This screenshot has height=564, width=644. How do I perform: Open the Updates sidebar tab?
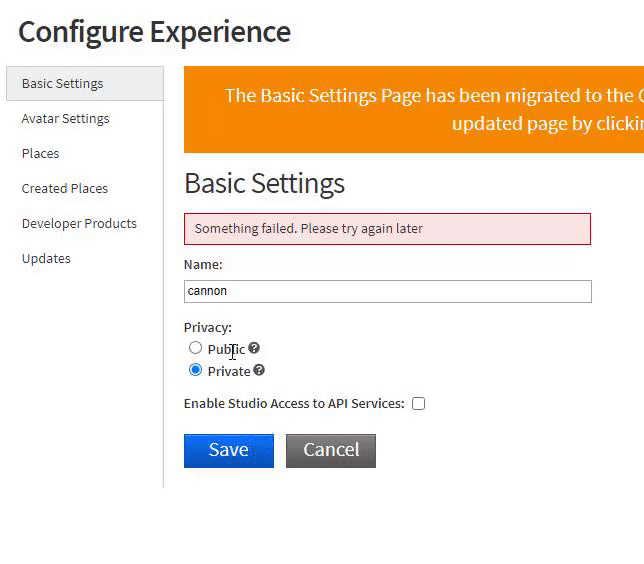[46, 259]
